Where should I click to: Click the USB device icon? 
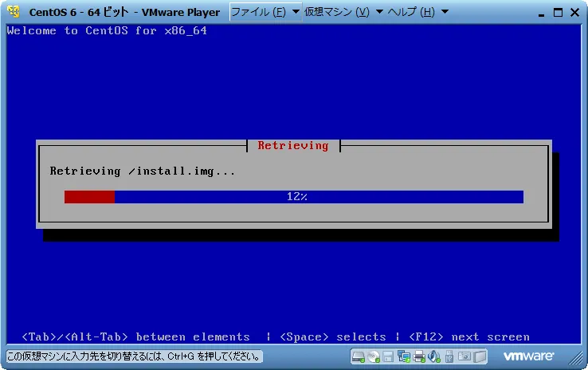[x=449, y=356]
